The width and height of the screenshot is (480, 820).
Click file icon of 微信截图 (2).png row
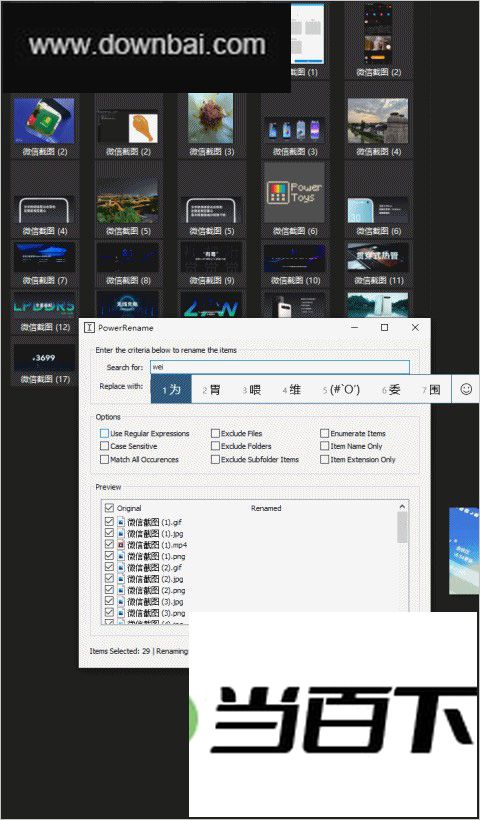[121, 590]
